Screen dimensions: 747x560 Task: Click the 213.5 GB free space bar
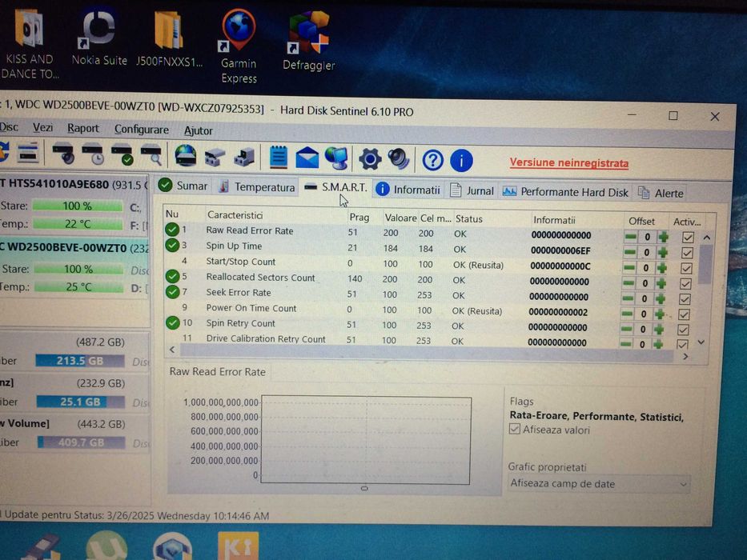click(x=79, y=361)
